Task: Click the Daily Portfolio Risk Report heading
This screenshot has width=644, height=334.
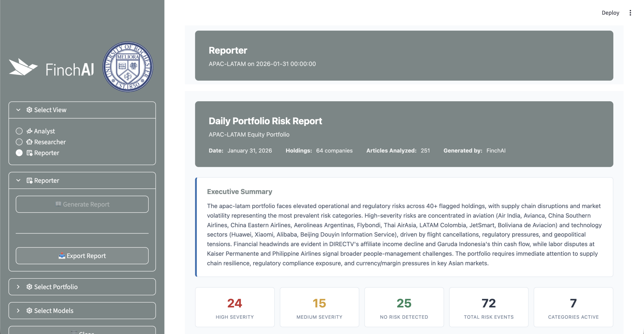Action: coord(265,121)
